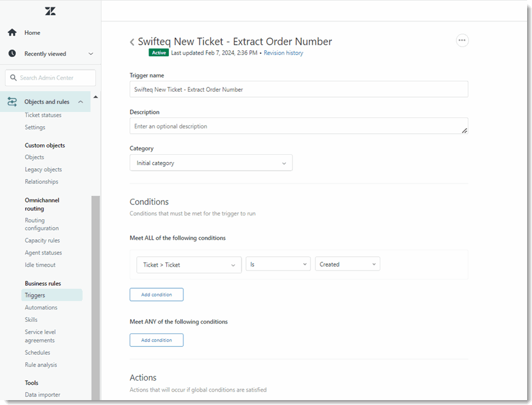Click the back arrow beside the trigger title
Image resolution: width=532 pixels, height=405 pixels.
coord(132,41)
